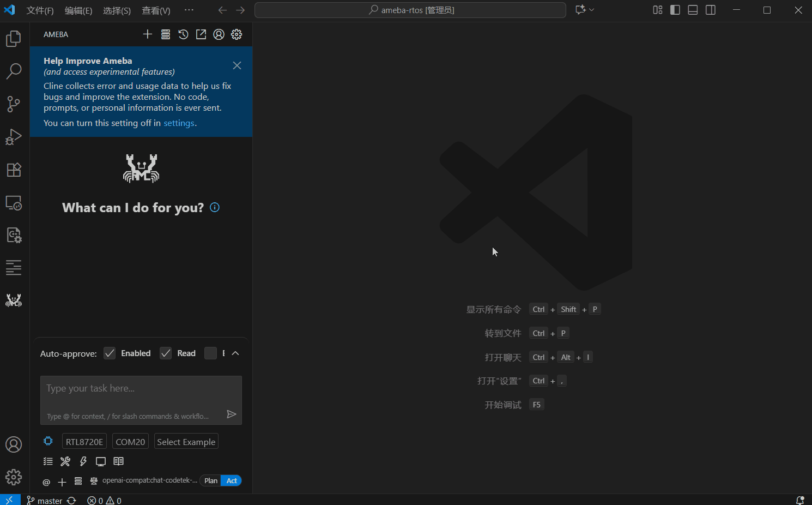This screenshot has height=505, width=812.
Task: Open Source Control in the activity bar
Action: [14, 104]
